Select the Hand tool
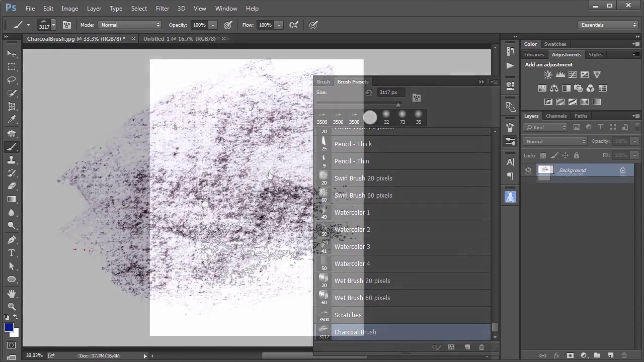 click(x=12, y=293)
